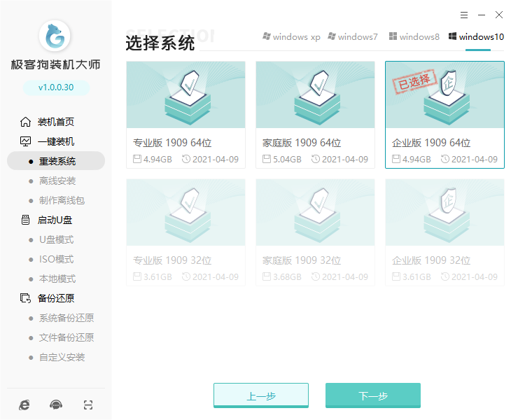The image size is (518, 420).
Task: Click the 备份还原 backup icon
Action: tap(26, 298)
